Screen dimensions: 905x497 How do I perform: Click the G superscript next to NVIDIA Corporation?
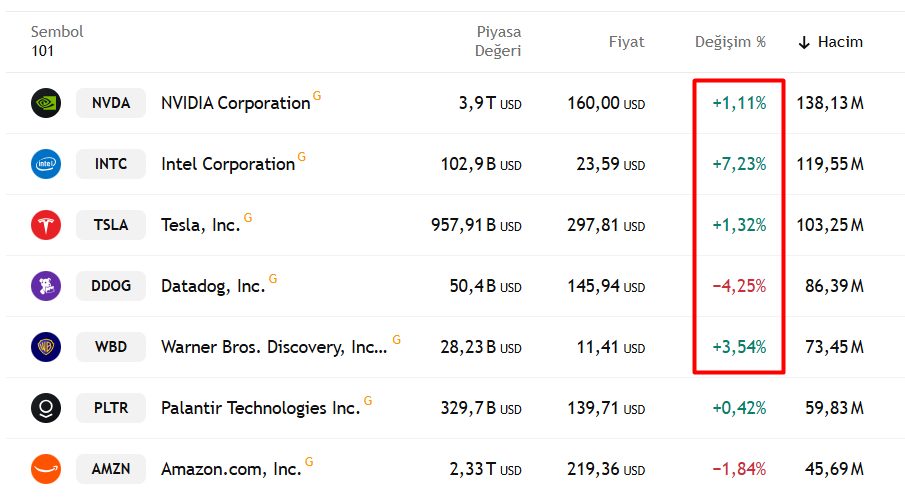click(317, 96)
